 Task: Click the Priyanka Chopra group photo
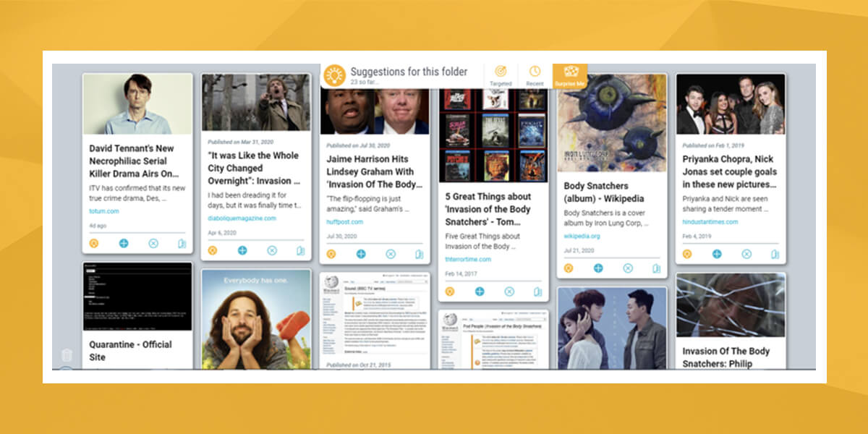(x=731, y=103)
